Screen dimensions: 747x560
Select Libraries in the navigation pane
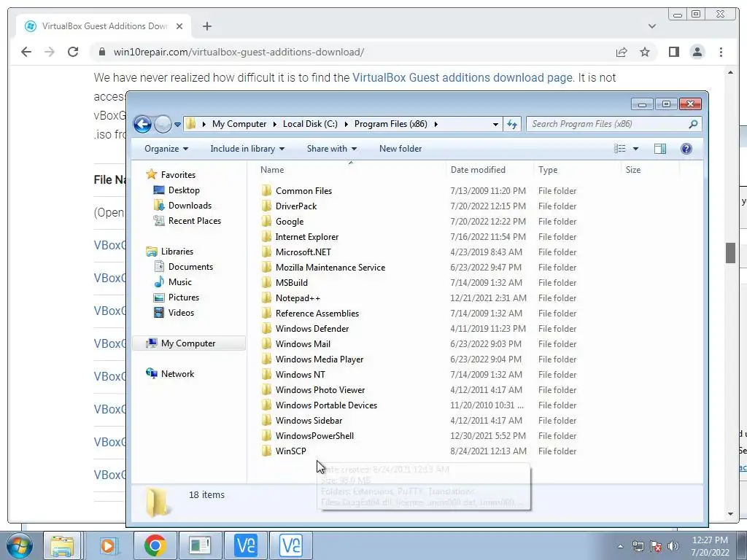tap(177, 252)
